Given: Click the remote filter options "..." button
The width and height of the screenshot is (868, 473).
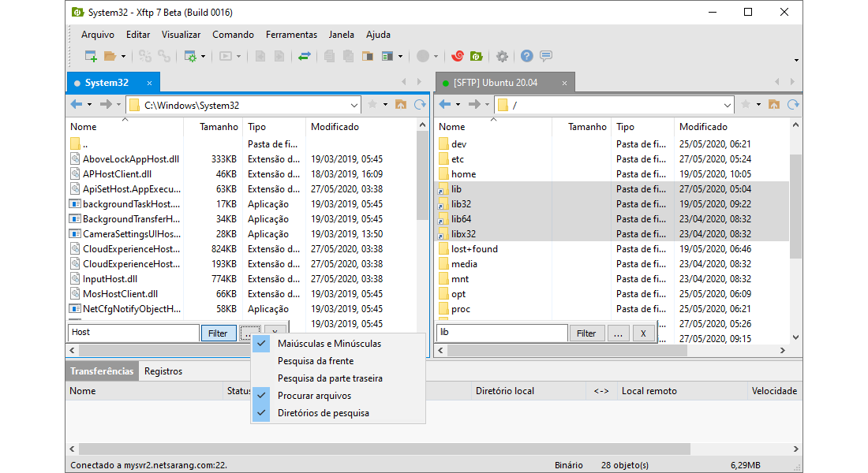Looking at the screenshot, I should click(618, 333).
